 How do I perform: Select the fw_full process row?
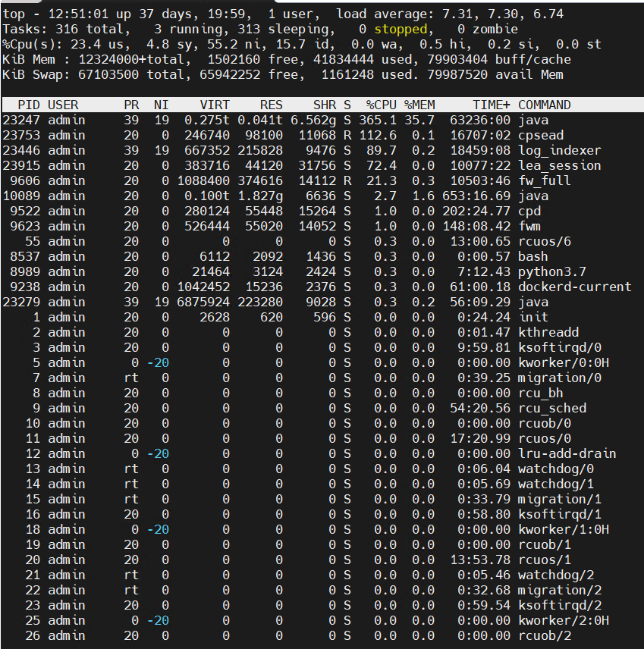point(303,180)
